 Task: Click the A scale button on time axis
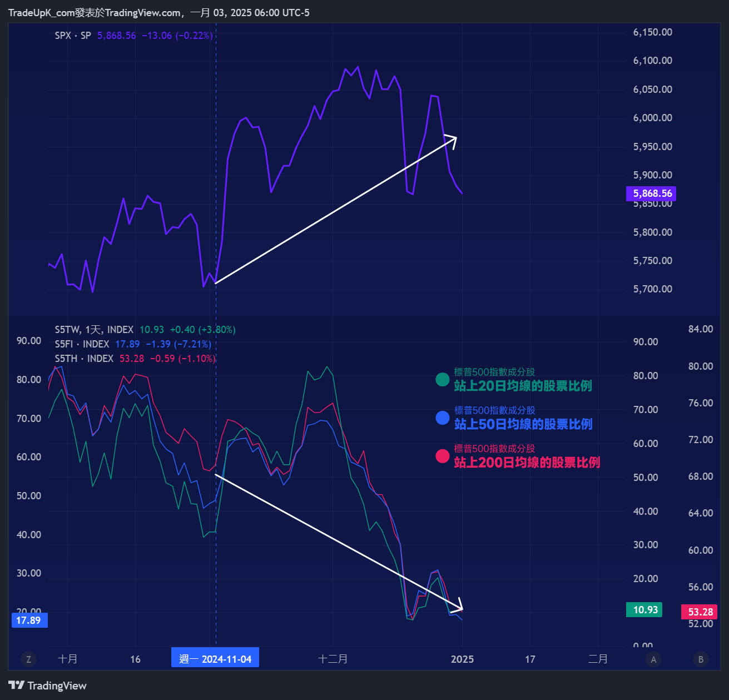(x=653, y=659)
